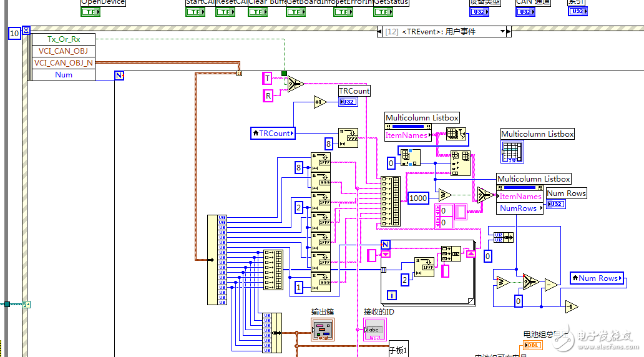Click the Select node after the 1000 comparison
Image resolution: width=644 pixels, height=357 pixels.
tap(485, 195)
